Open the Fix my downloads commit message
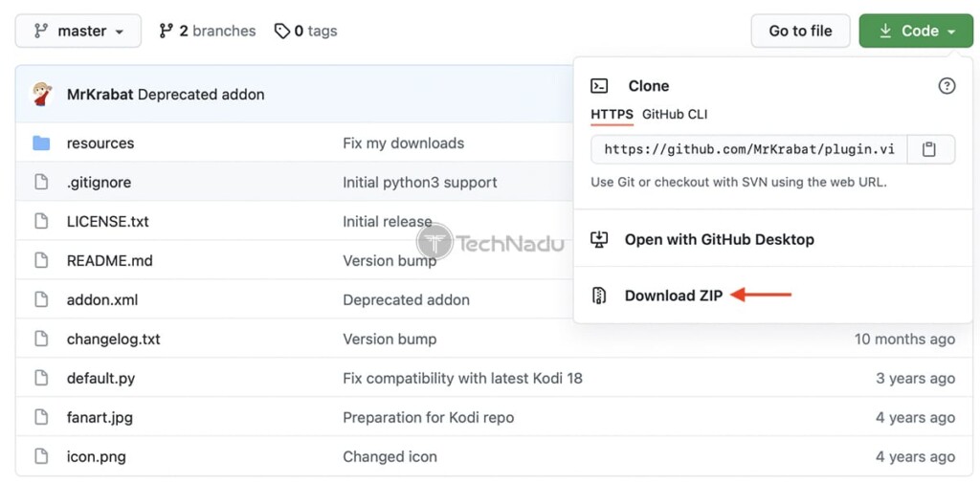Screen dimensions: 980x483 click(403, 143)
